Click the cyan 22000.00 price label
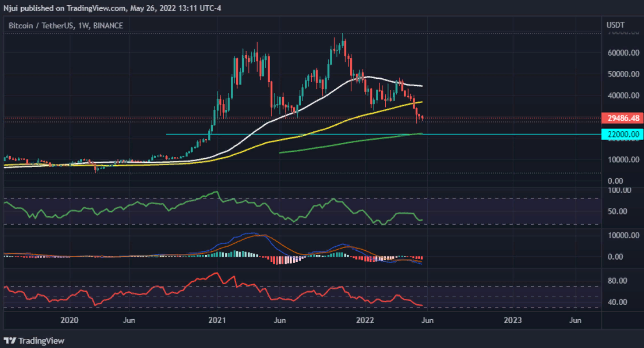Viewport: 644px width, 348px height. pos(622,134)
